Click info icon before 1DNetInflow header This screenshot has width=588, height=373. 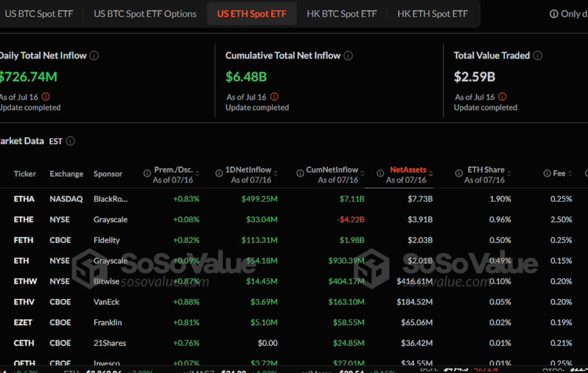pyautogui.click(x=219, y=174)
